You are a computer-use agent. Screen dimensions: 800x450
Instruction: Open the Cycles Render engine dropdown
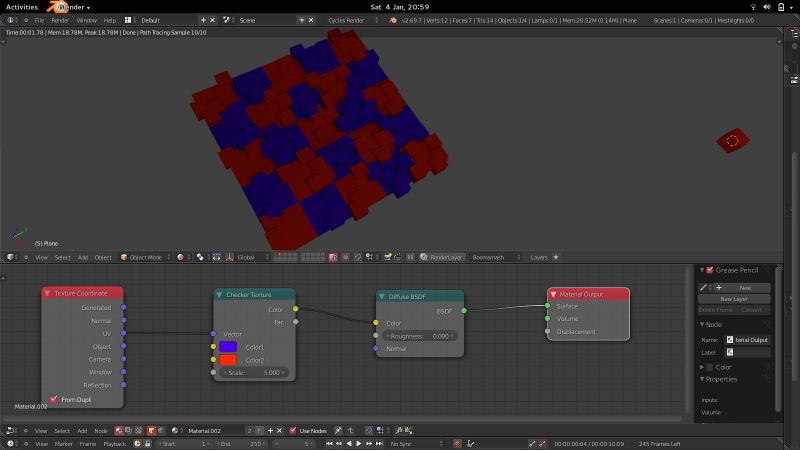pyautogui.click(x=353, y=20)
